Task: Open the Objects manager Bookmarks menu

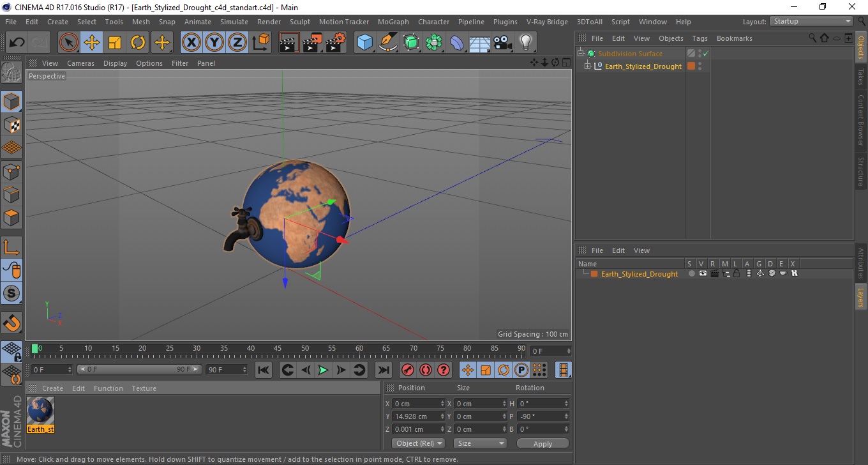Action: coord(734,38)
